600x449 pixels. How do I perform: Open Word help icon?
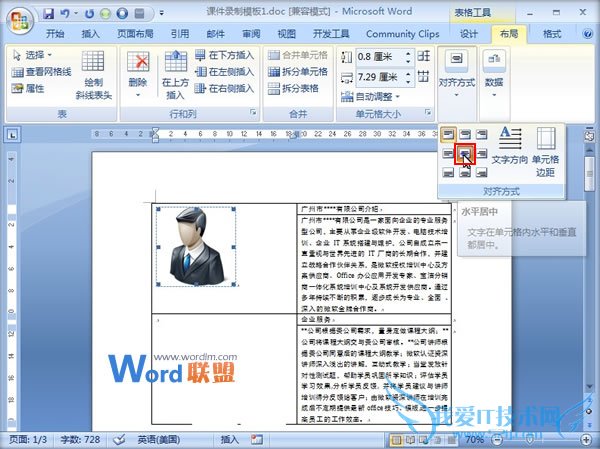pos(588,34)
